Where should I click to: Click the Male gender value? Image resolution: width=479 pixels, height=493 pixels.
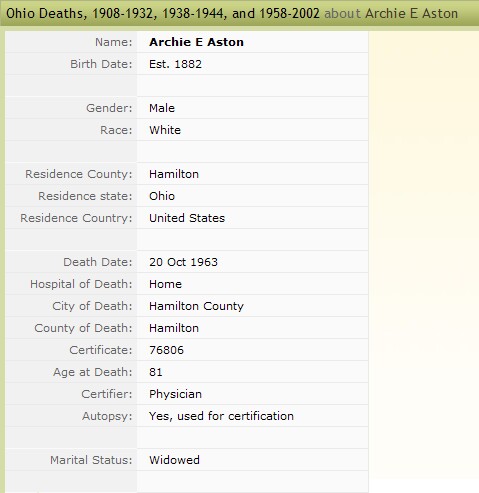[x=162, y=108]
